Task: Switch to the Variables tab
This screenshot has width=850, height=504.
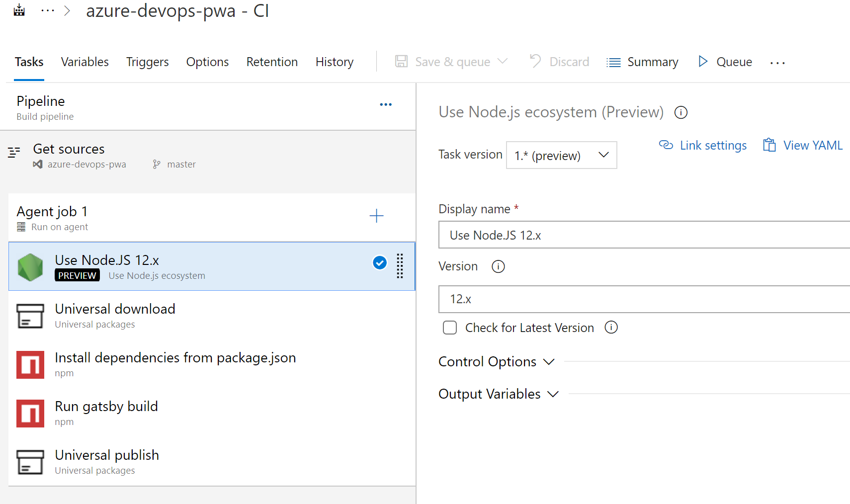Action: coord(85,62)
